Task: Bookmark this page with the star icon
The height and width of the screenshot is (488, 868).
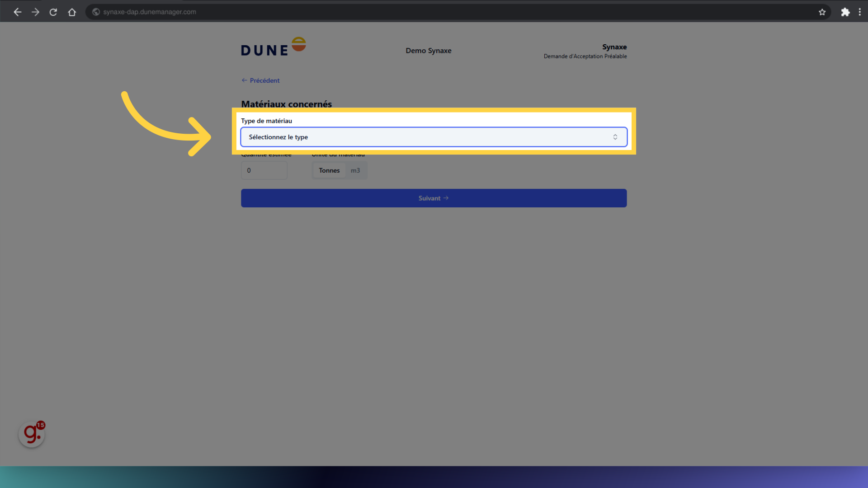Action: (x=822, y=12)
